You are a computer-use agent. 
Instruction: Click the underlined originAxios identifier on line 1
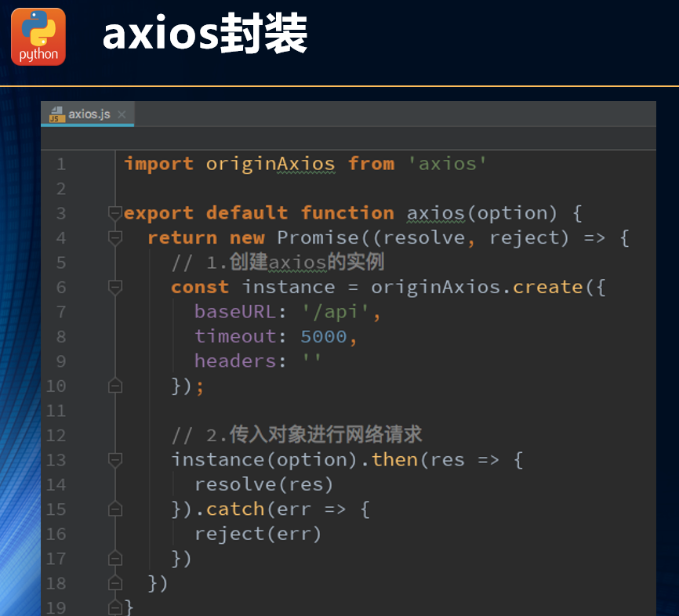(x=271, y=164)
